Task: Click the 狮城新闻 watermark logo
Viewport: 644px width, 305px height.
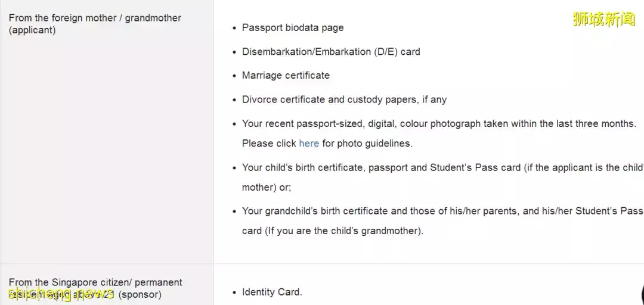Action: pos(603,19)
